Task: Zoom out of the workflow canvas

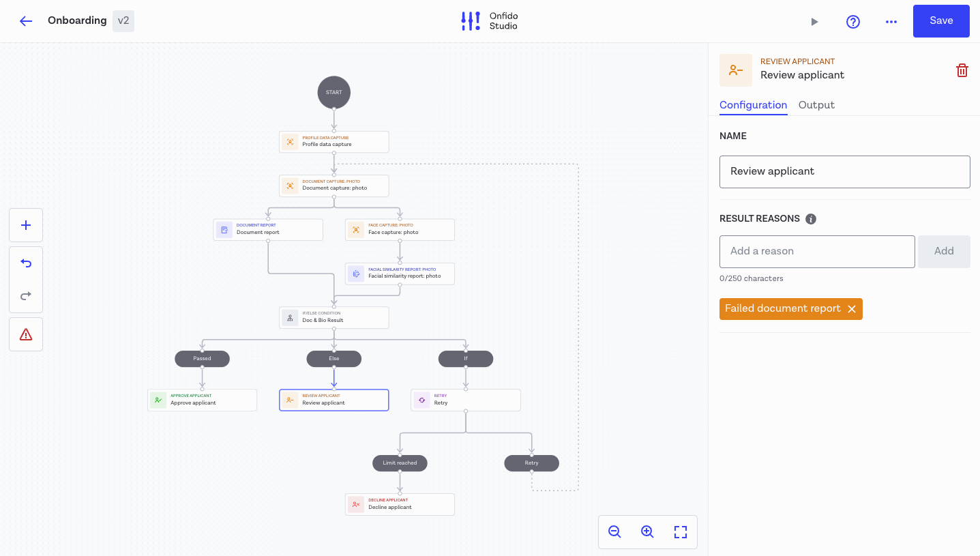Action: tap(614, 532)
